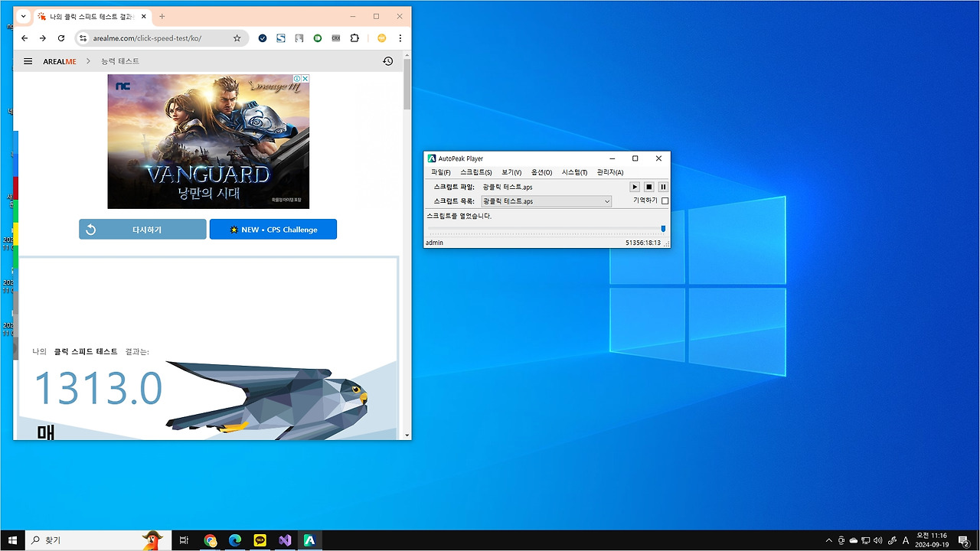Open the 옵션(O) menu
The width and height of the screenshot is (980, 551).
541,172
